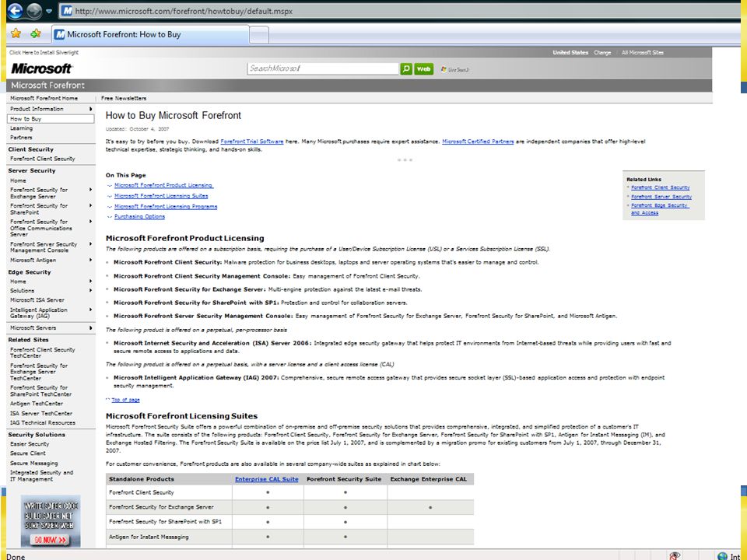Click the Add to Favorites icon
Screen dimensions: 747x560
pos(36,33)
